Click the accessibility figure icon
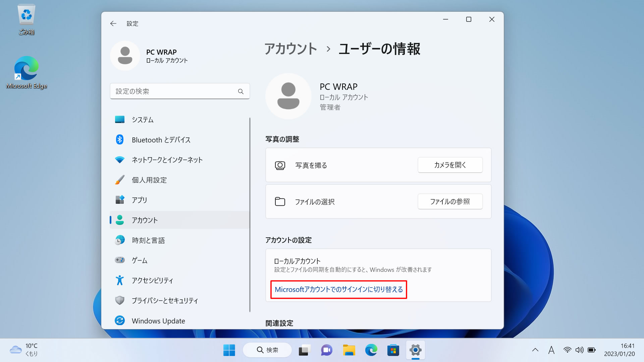This screenshot has height=362, width=644. pyautogui.click(x=120, y=280)
